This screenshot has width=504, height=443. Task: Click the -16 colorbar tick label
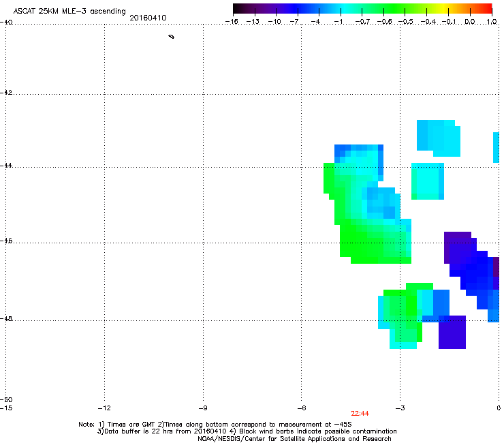pyautogui.click(x=232, y=22)
